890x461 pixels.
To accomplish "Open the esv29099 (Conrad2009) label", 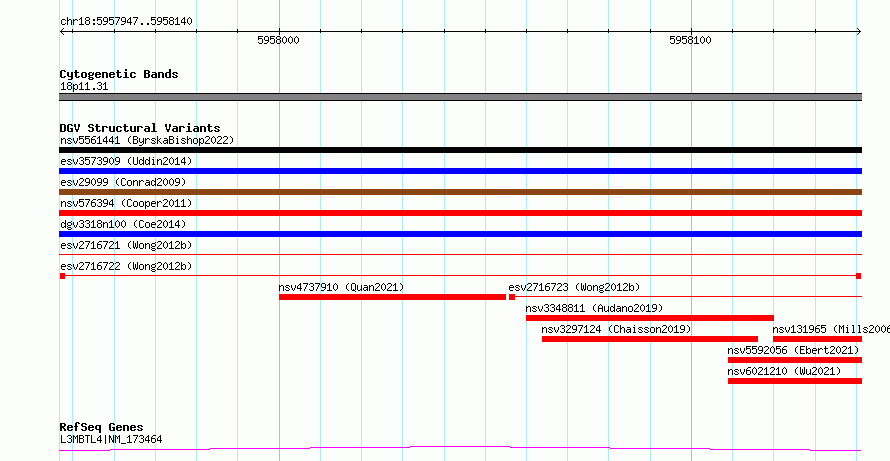I will [123, 182].
